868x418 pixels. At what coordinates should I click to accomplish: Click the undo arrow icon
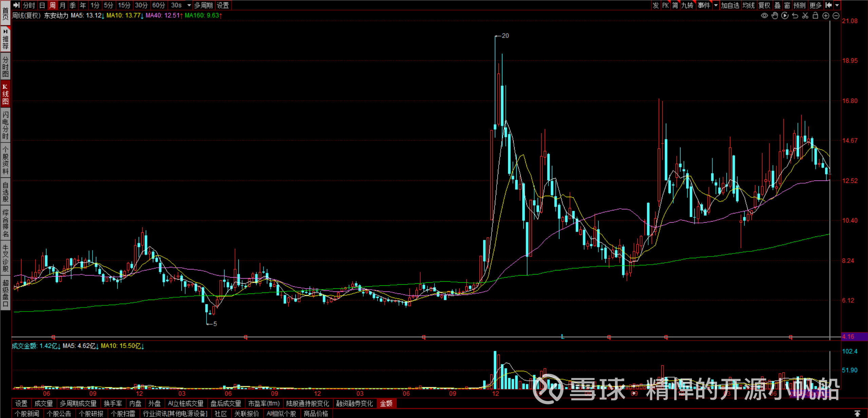(795, 16)
